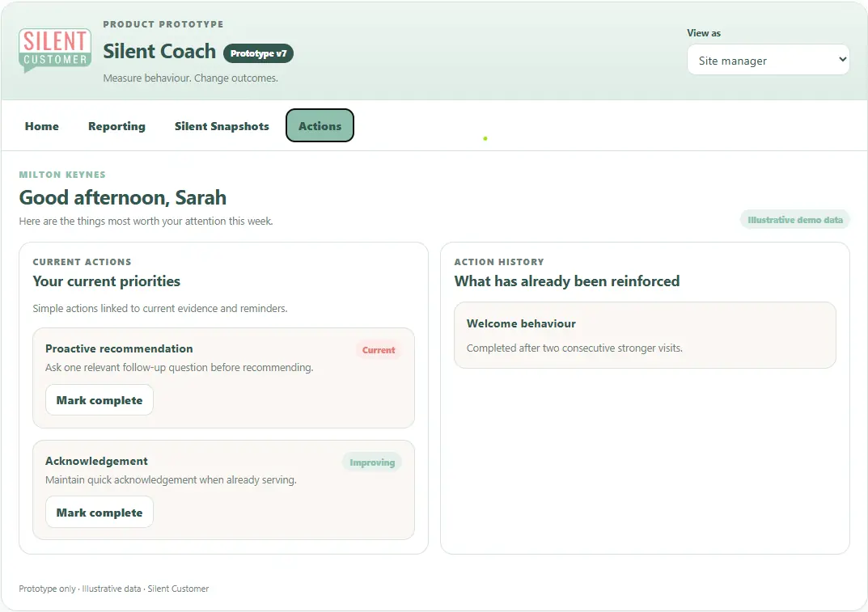Select the Acknowledgement card title
This screenshot has height=612, width=868.
96,461
